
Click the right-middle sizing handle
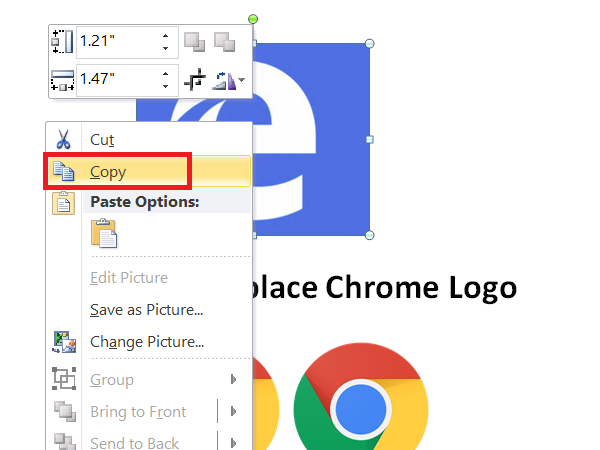coord(369,140)
